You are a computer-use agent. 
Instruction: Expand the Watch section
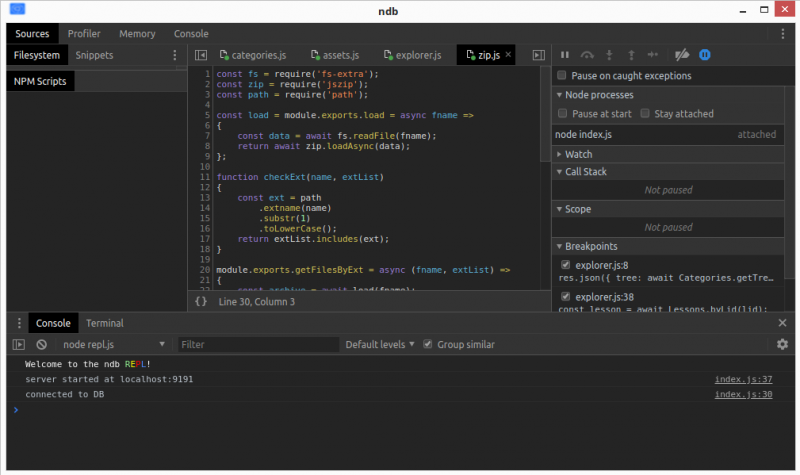[x=578, y=154]
